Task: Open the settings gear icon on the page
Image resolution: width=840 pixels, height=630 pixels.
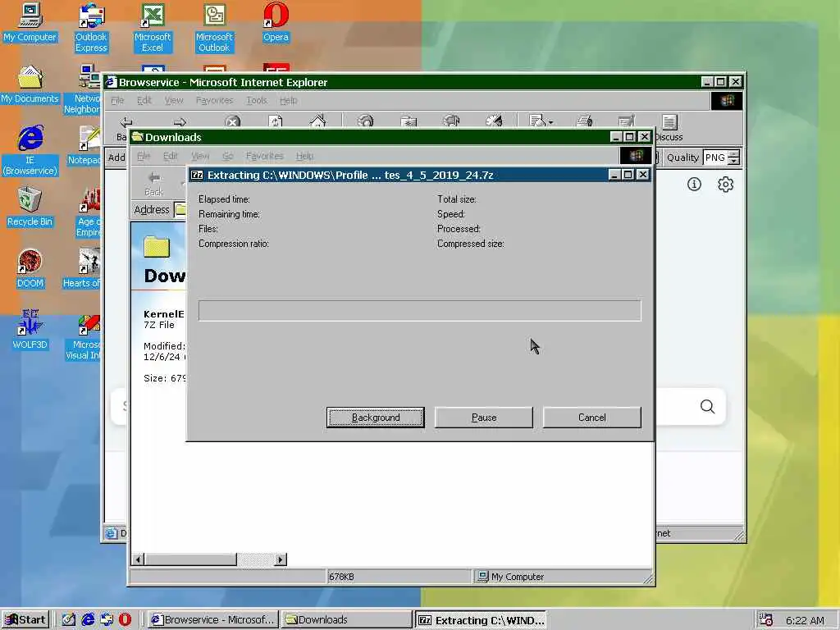Action: pos(725,185)
